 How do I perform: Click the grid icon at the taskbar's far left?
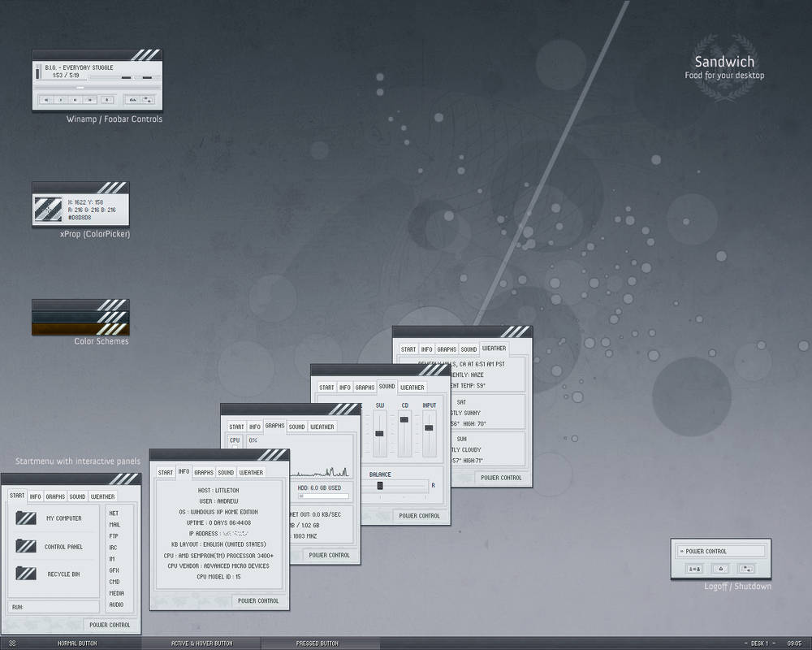[11, 643]
